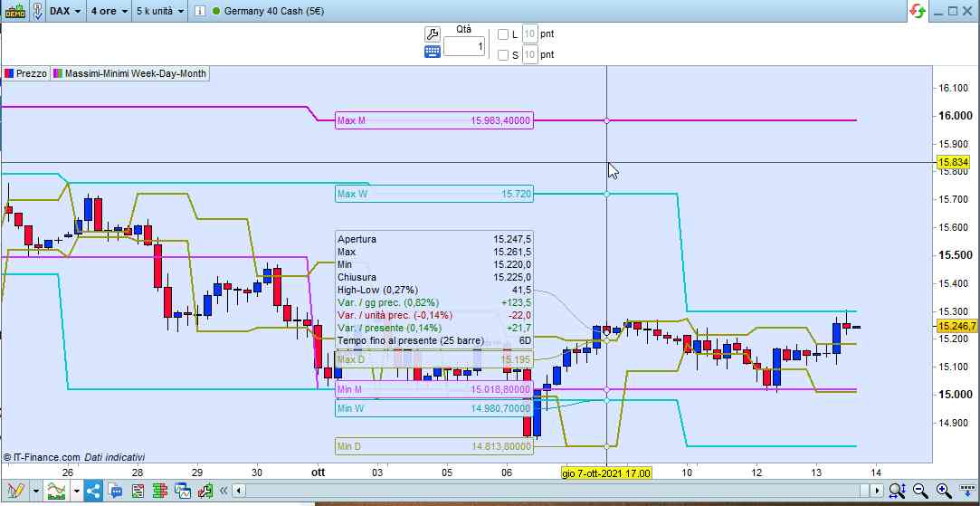The width and height of the screenshot is (980, 506).
Task: Click the pin with checkmark icon
Action: (x=38, y=11)
